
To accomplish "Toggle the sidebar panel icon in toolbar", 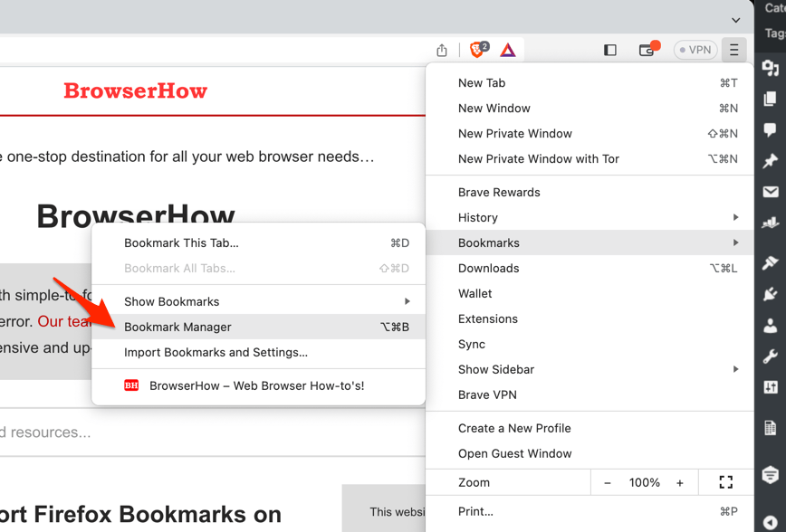I will [x=610, y=50].
